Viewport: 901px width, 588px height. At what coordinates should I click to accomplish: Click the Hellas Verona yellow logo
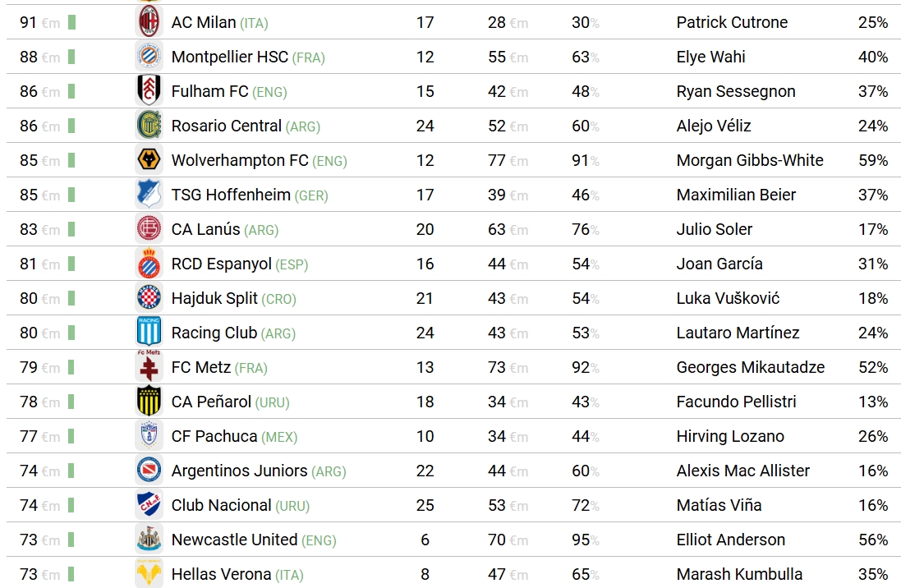click(x=149, y=574)
